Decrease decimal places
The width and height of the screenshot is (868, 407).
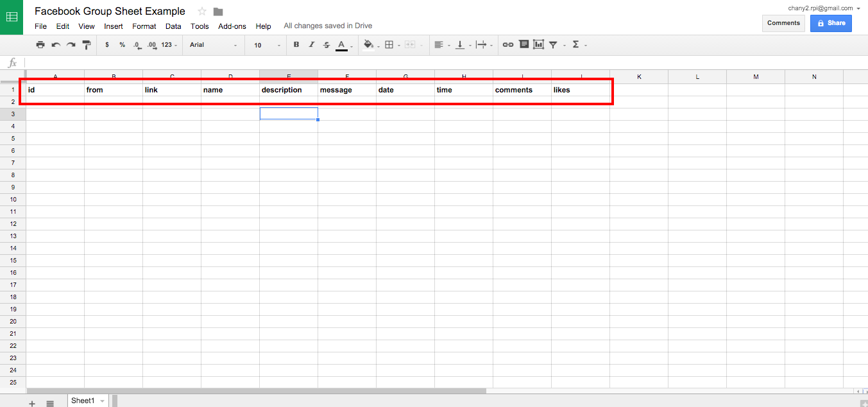click(137, 45)
